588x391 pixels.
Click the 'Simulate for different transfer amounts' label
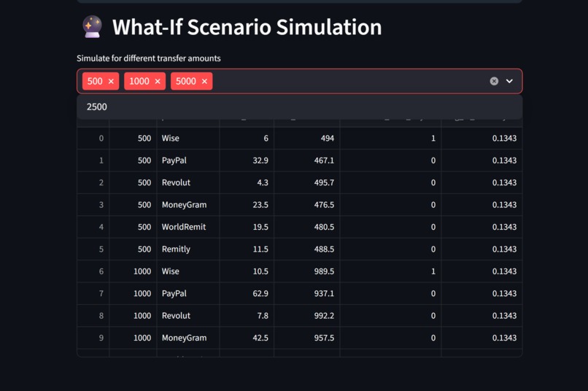pyautogui.click(x=149, y=58)
